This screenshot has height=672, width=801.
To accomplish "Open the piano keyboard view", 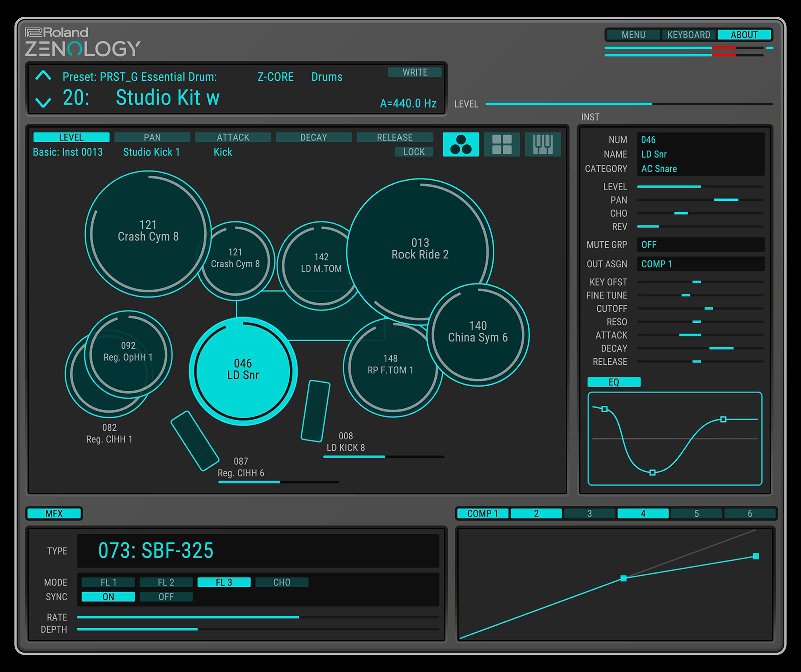I will pos(543,145).
